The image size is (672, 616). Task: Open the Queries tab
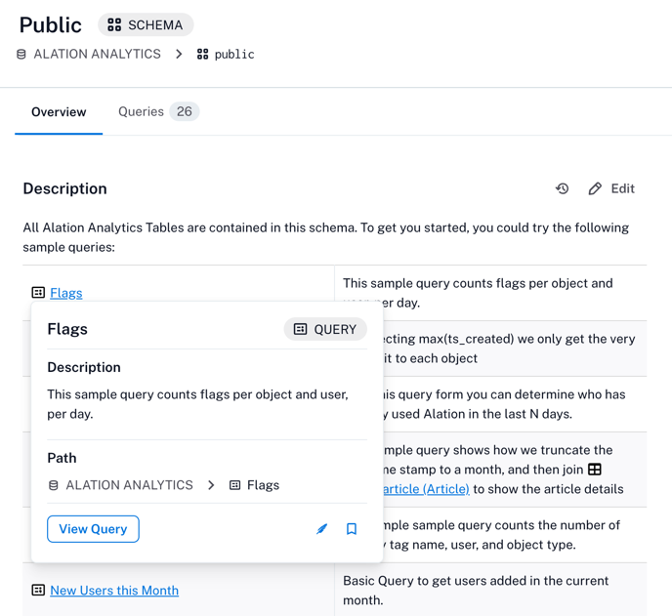pos(158,112)
